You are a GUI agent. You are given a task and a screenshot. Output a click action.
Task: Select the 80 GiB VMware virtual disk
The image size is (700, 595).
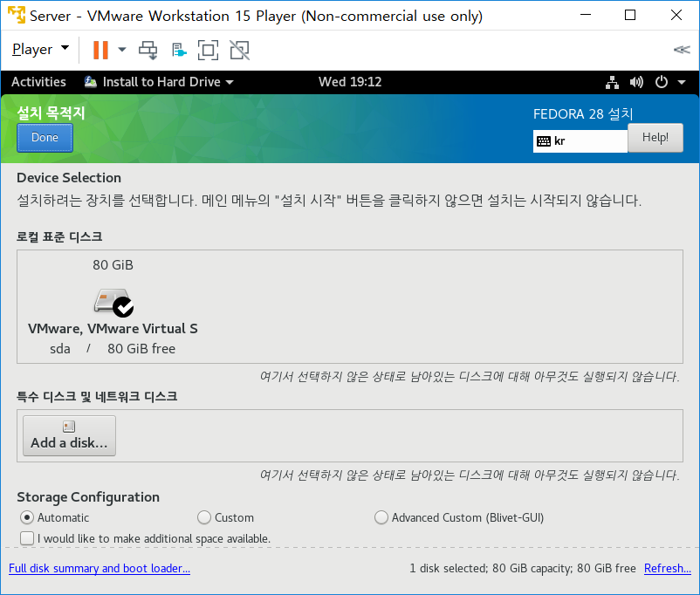113,306
